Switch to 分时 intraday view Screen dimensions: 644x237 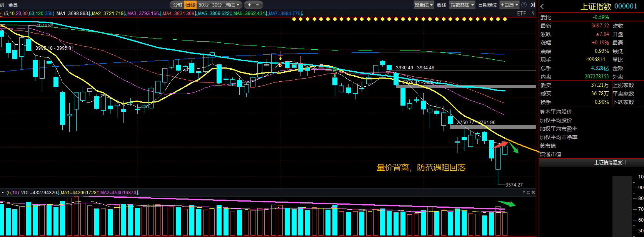(x=177, y=5)
